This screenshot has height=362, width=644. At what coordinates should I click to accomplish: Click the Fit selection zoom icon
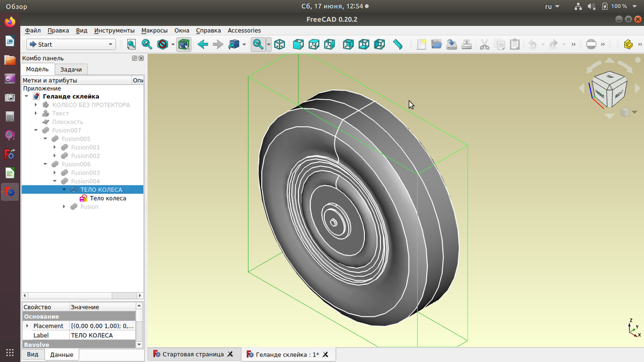(147, 45)
